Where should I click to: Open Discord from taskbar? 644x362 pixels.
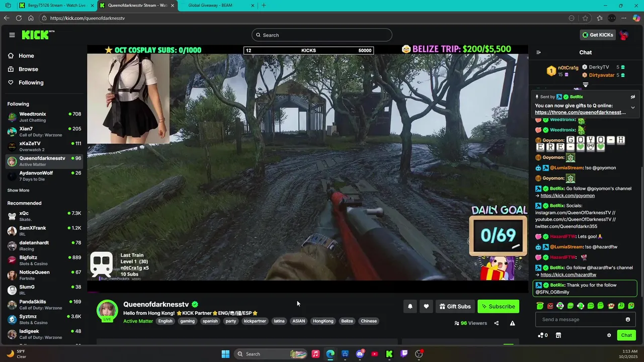pos(360,354)
